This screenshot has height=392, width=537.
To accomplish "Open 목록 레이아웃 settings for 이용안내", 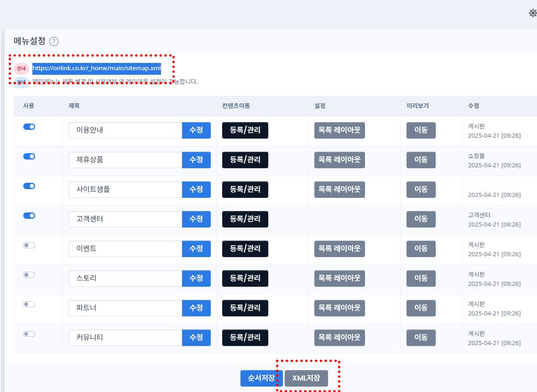I will point(339,130).
